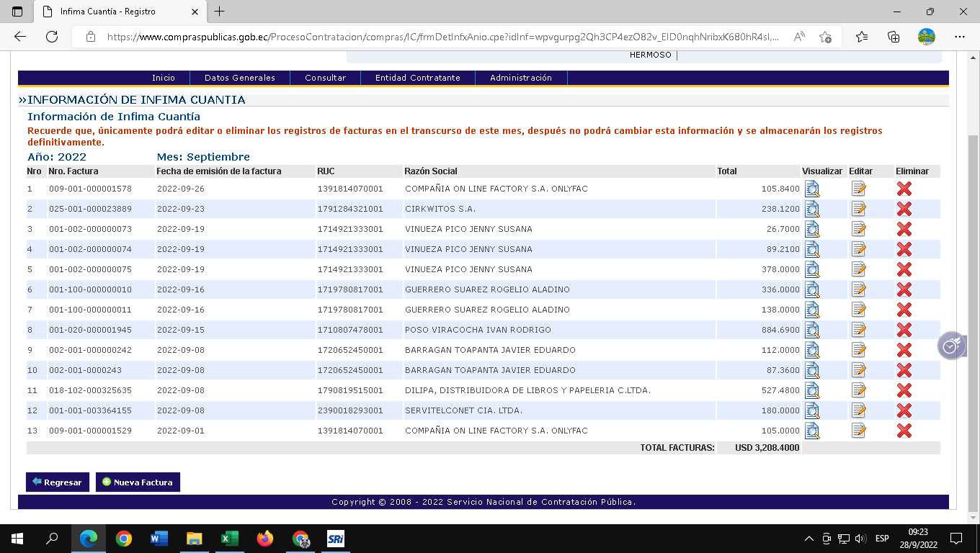Screen dimensions: 980x553
Task: Remove row 9 BARRAGAN TOAPANTA invoice
Action: 904,350
